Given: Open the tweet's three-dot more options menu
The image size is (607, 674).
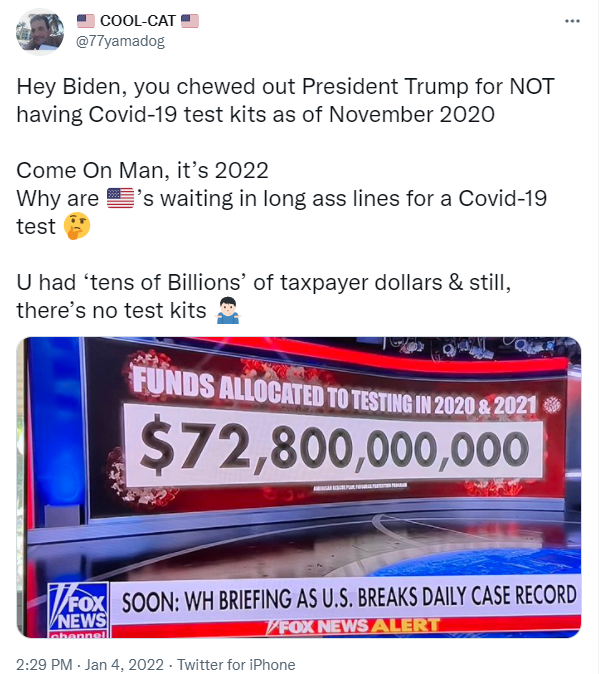Looking at the screenshot, I should (x=572, y=21).
